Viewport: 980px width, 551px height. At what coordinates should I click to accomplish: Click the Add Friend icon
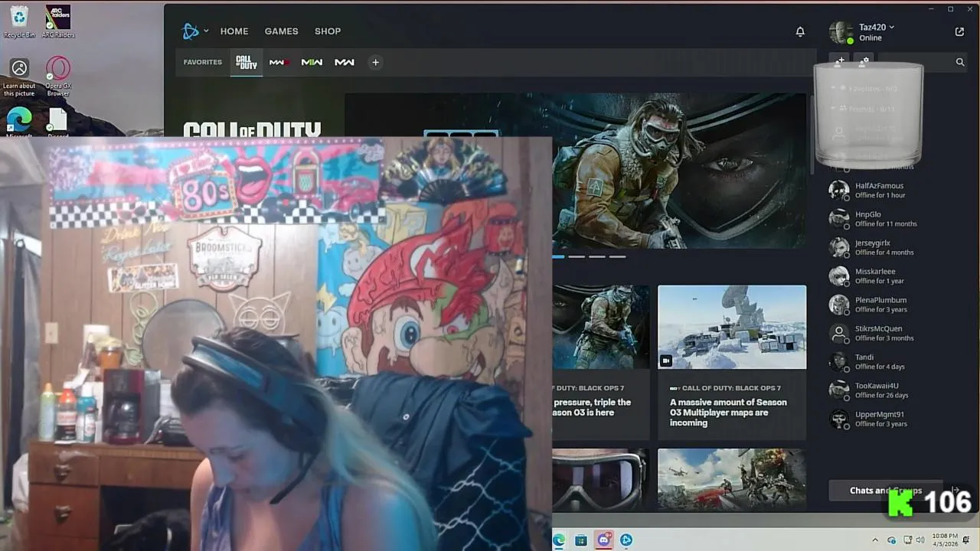pyautogui.click(x=840, y=61)
